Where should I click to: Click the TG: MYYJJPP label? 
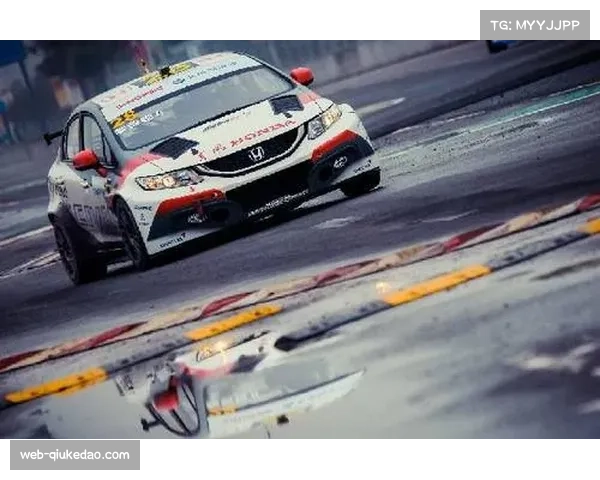pos(535,25)
